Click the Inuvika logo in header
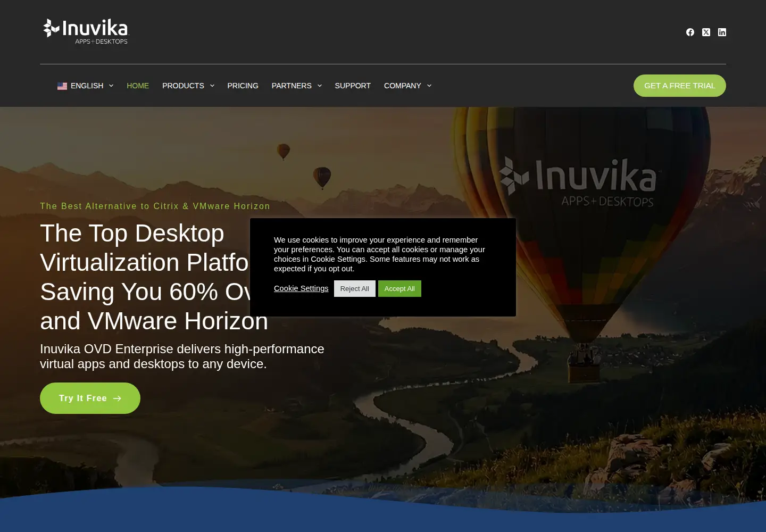 tap(86, 31)
